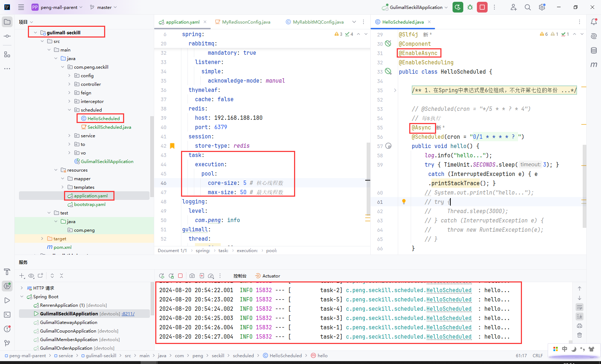Viewport: 601px width, 364px height.
Task: Show hidden editor tabs dropdown
Action: (354, 22)
